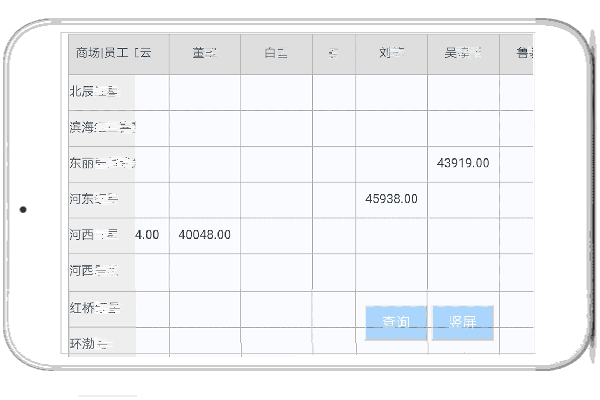
Task: Select the 河东 store row label
Action: [95, 199]
